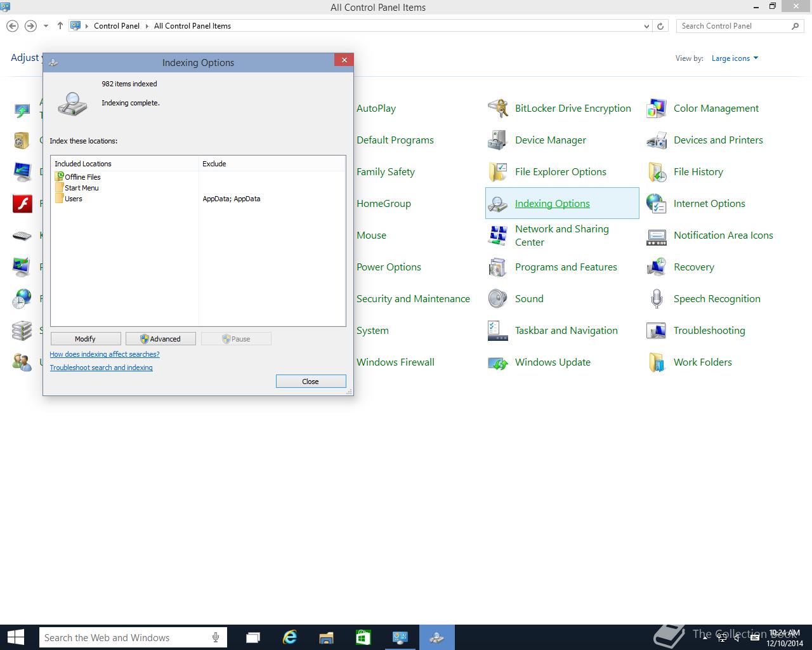Open the Internet Options globe icon
The width and height of the screenshot is (812, 650).
[657, 204]
